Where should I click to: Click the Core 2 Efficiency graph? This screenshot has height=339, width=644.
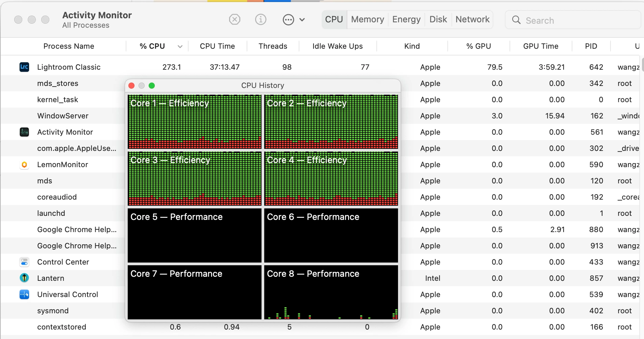click(331, 122)
